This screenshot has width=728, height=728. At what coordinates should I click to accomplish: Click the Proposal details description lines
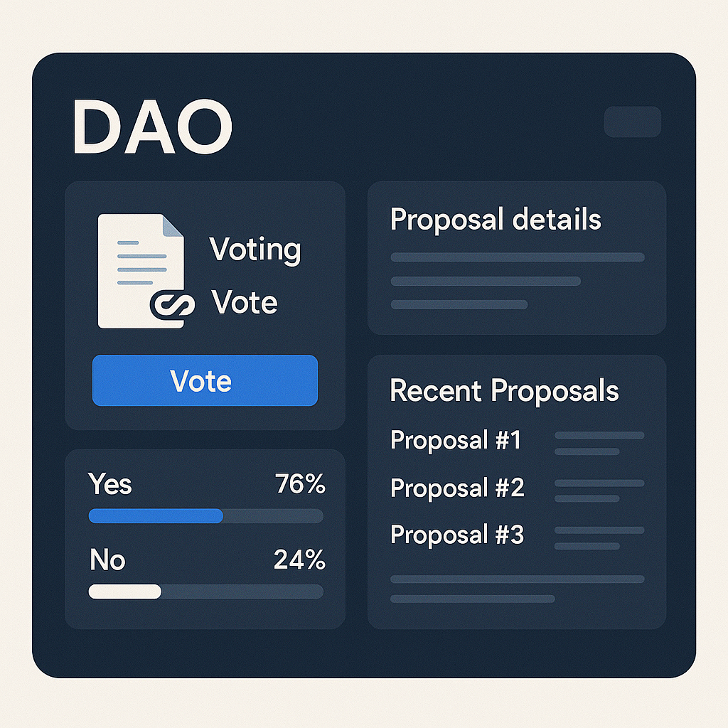[x=517, y=281]
